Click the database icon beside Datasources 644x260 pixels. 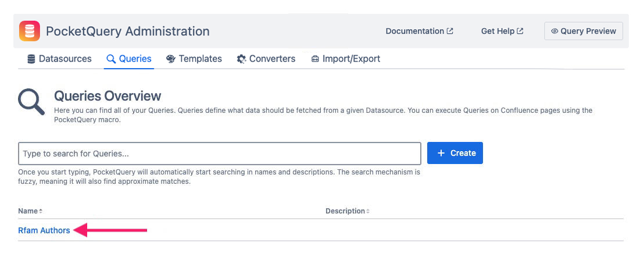coord(31,59)
